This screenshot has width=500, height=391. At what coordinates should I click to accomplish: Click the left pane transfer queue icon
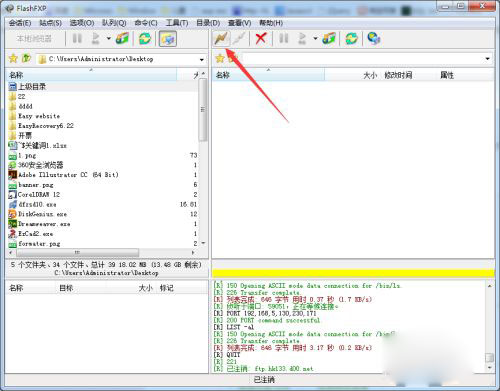click(x=122, y=39)
